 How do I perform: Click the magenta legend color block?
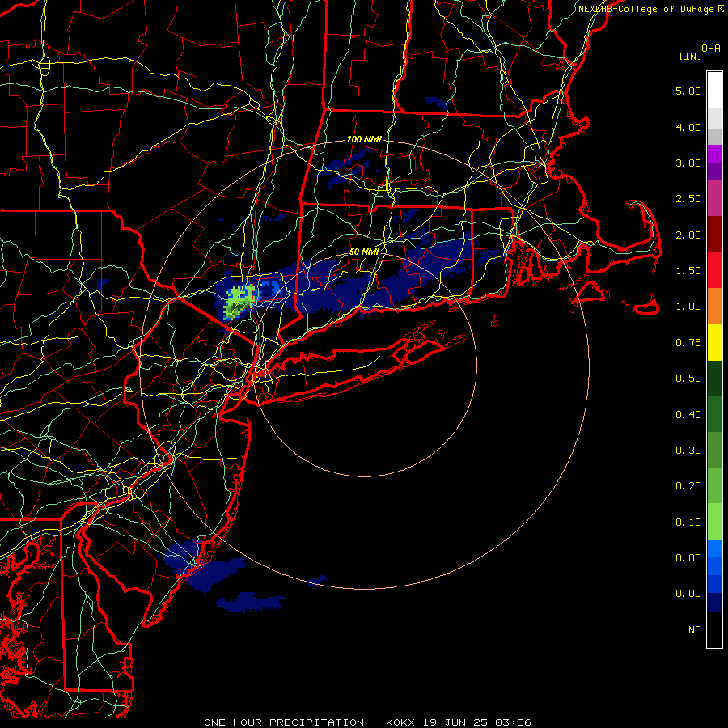714,154
